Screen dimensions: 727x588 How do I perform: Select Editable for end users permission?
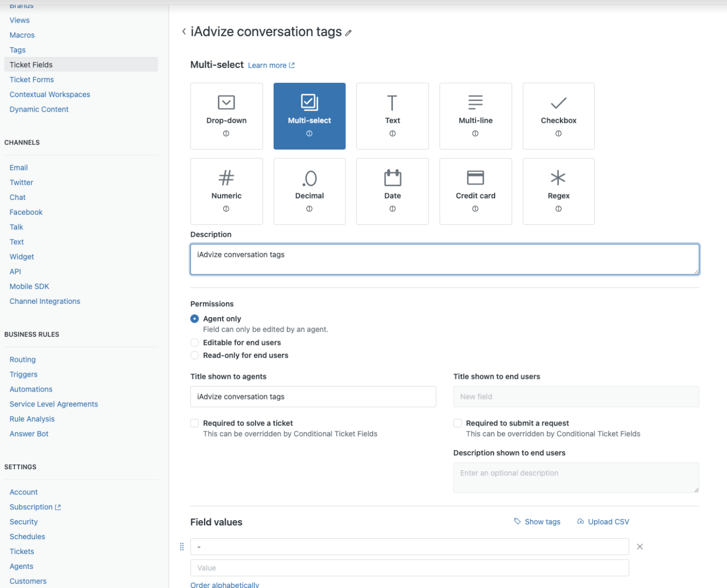pyautogui.click(x=194, y=342)
